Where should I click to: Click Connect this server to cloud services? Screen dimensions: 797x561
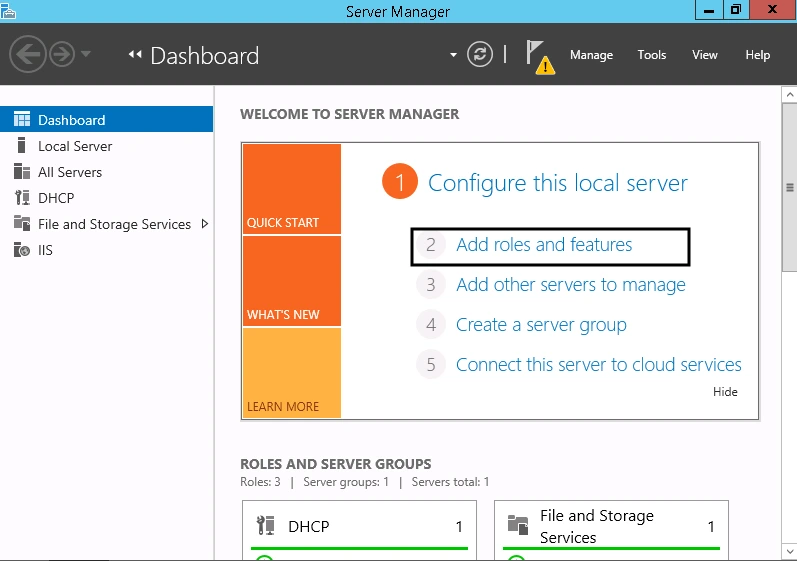(599, 365)
